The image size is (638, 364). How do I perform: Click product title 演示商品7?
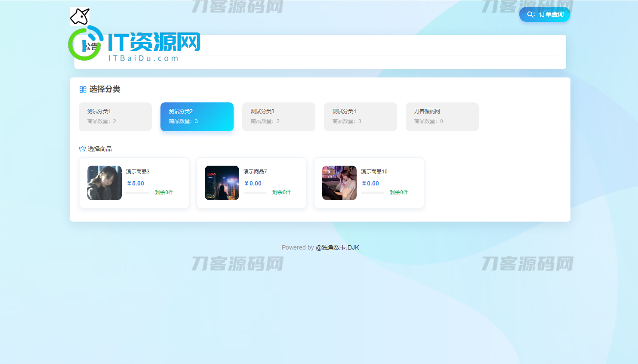[255, 172]
